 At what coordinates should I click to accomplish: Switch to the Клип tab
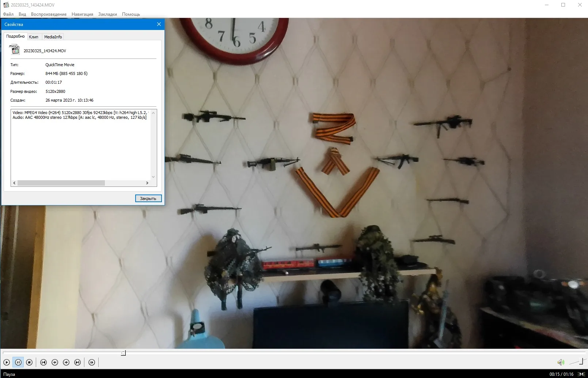click(34, 37)
